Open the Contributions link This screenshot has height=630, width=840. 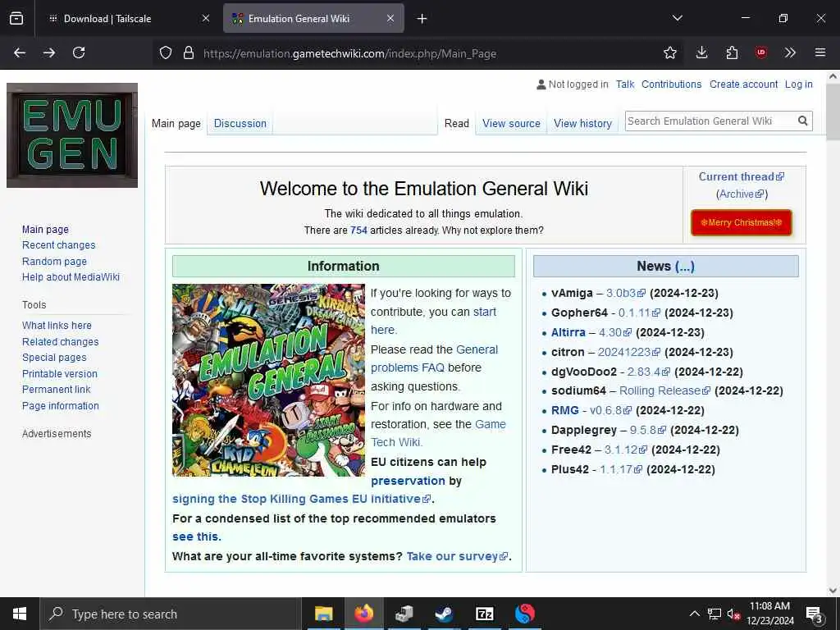671,84
